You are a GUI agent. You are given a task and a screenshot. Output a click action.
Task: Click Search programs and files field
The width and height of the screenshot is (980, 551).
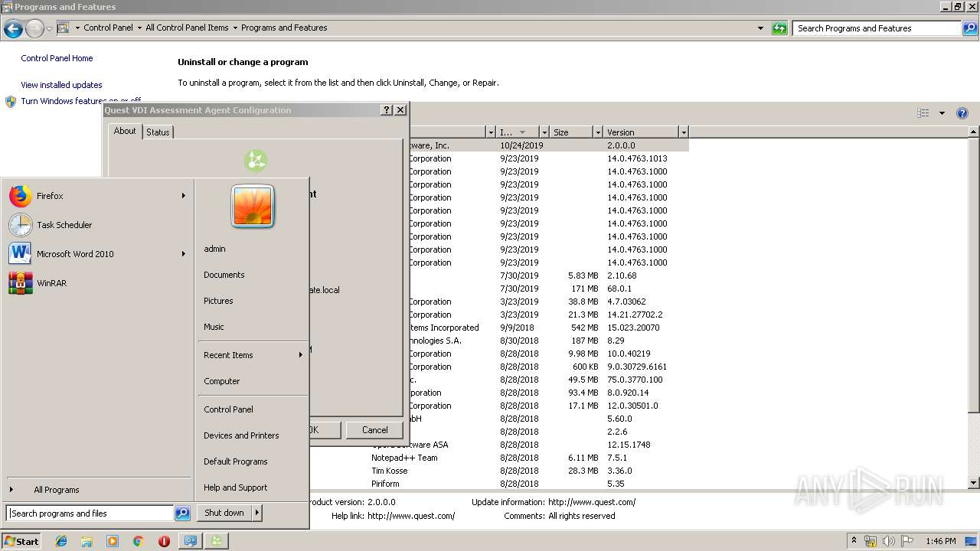click(x=90, y=514)
